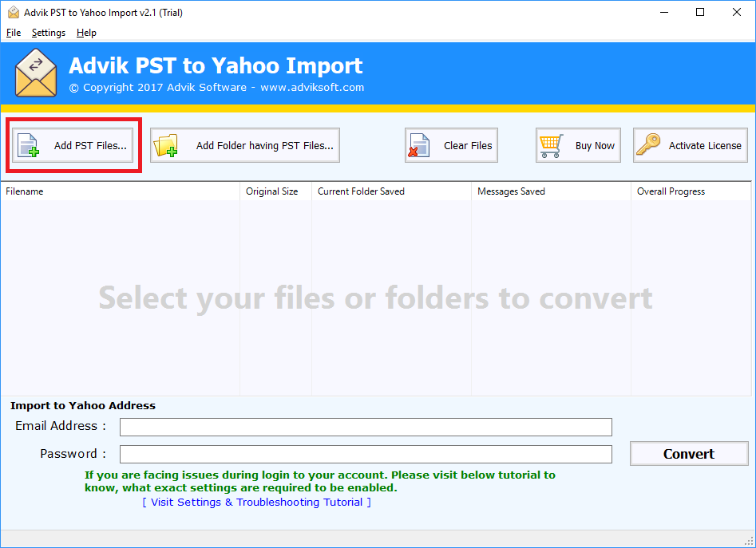Image resolution: width=756 pixels, height=548 pixels.
Task: Click the golden key Activate License icon
Action: tap(648, 144)
